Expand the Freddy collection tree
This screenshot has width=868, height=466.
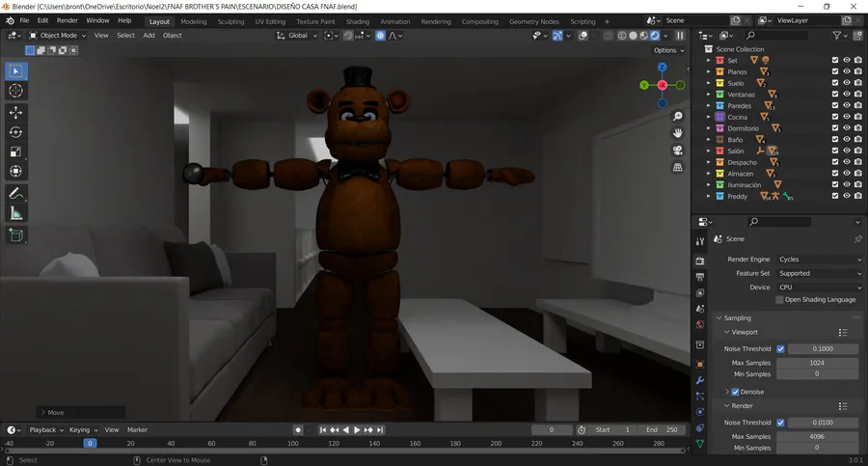pyautogui.click(x=708, y=196)
